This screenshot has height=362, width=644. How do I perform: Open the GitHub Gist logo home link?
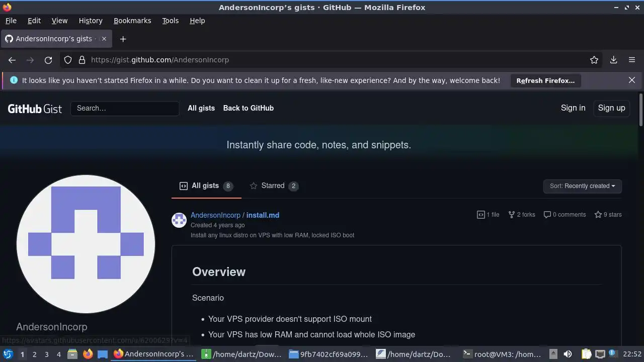tap(35, 108)
